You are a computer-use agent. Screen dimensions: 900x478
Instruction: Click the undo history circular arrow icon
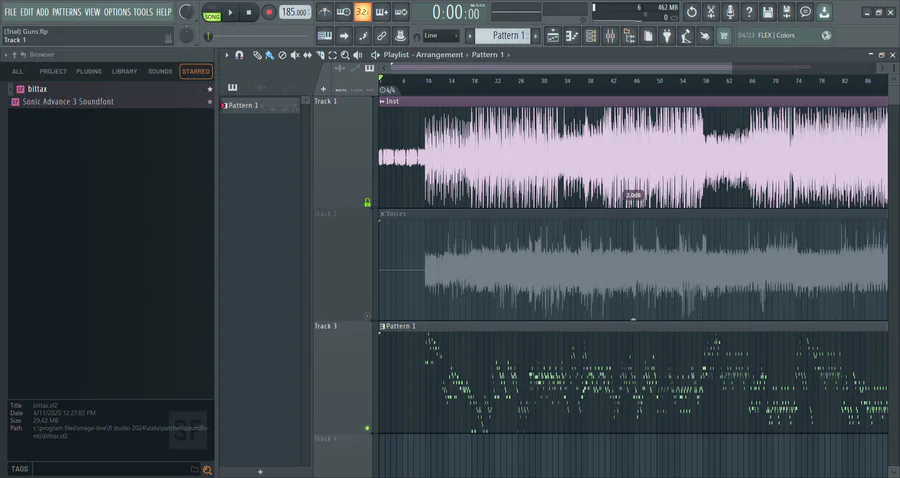(692, 11)
